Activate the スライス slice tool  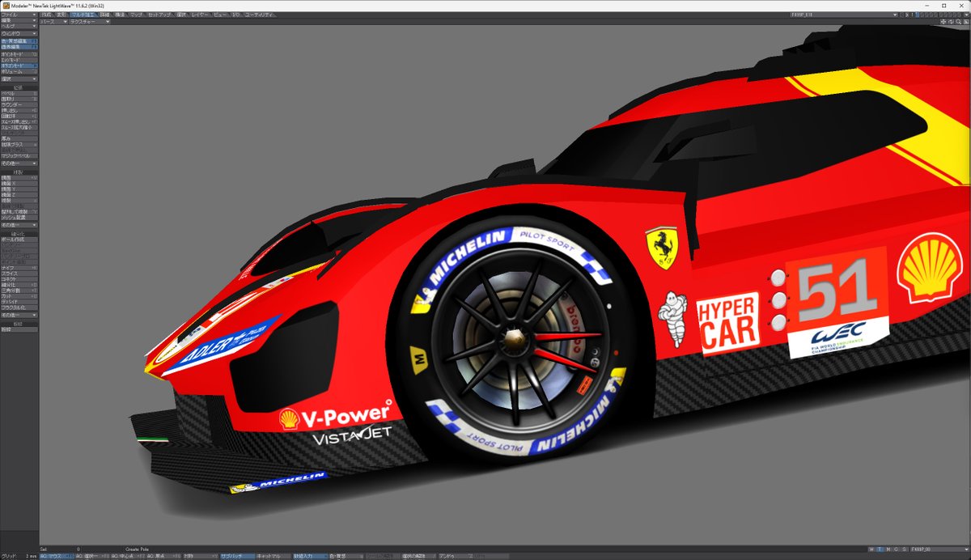[x=19, y=274]
